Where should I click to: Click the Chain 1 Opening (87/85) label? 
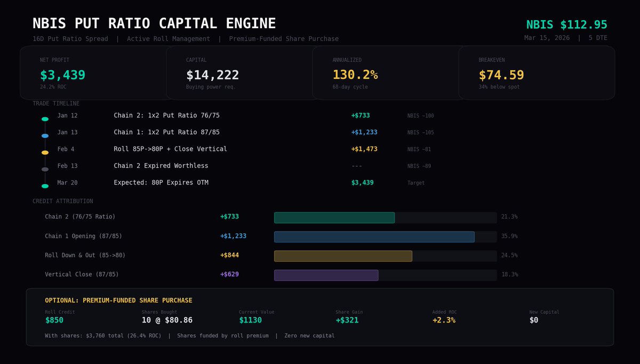pos(84,236)
